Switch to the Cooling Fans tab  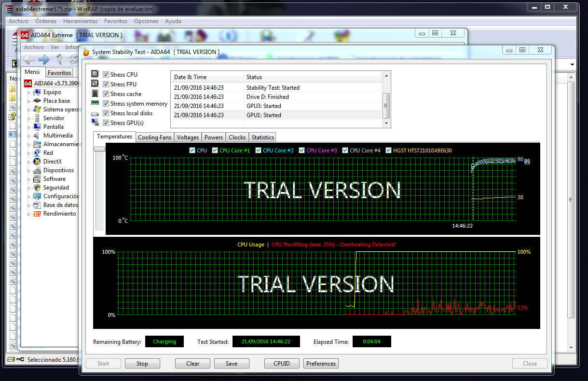pyautogui.click(x=154, y=137)
